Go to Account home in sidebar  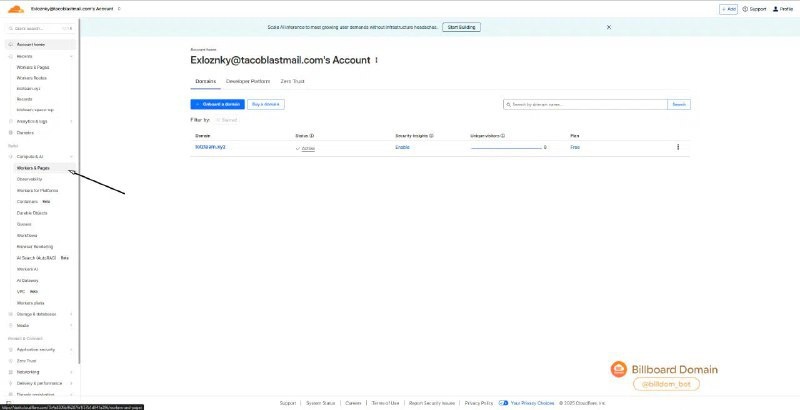tap(40, 44)
